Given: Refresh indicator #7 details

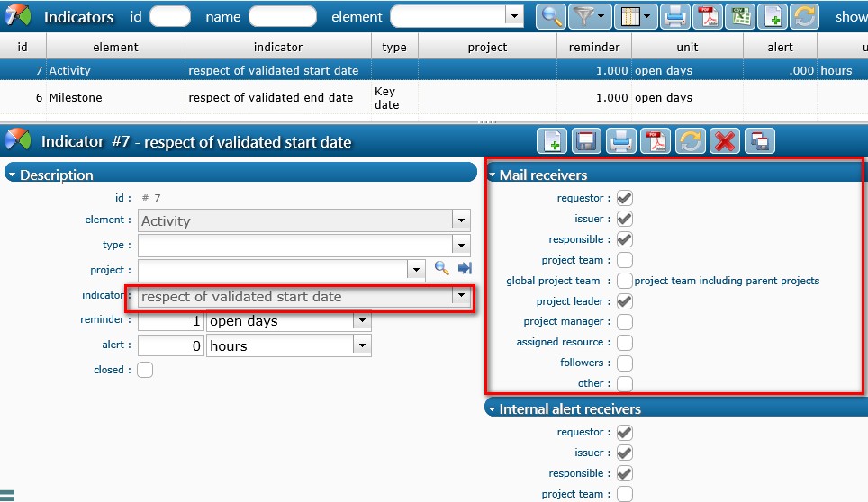Looking at the screenshot, I should click(x=691, y=141).
